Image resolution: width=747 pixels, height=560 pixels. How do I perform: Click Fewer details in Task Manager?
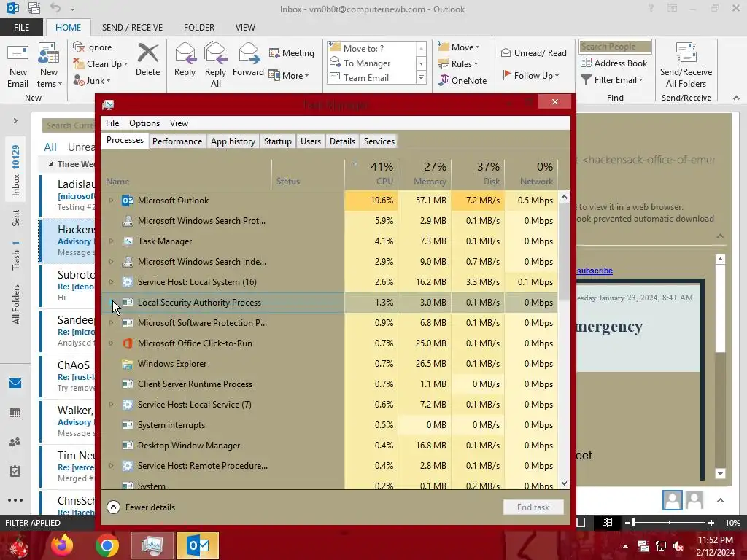(x=141, y=507)
